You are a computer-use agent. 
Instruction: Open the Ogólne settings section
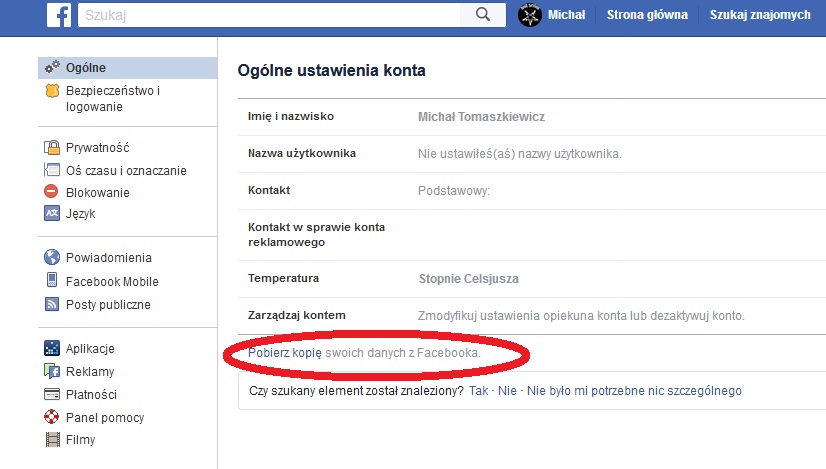pos(127,68)
